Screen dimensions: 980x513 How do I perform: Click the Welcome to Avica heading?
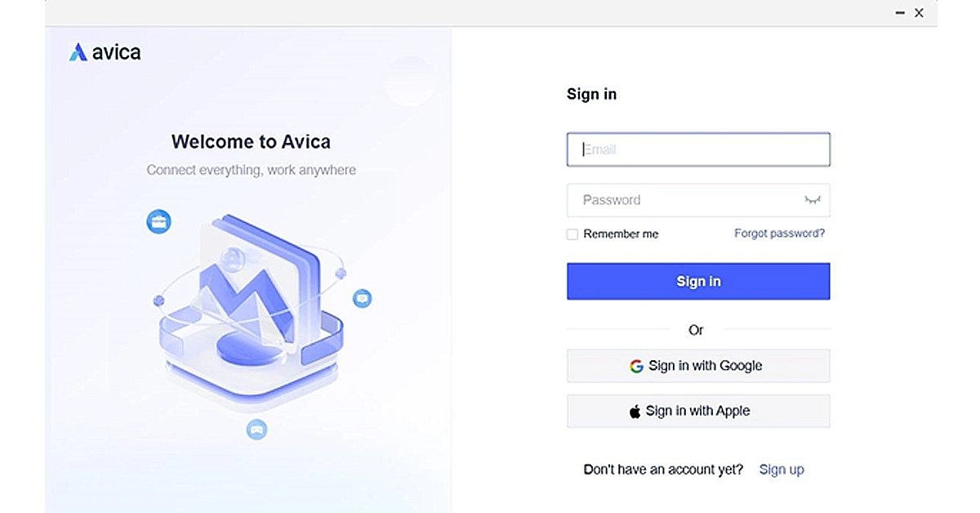251,141
